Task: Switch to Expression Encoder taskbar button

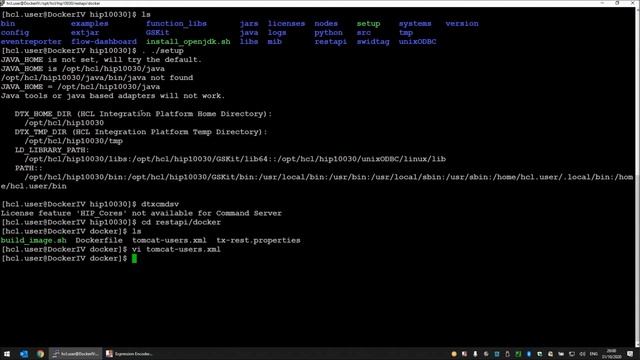Action: pyautogui.click(x=129, y=354)
